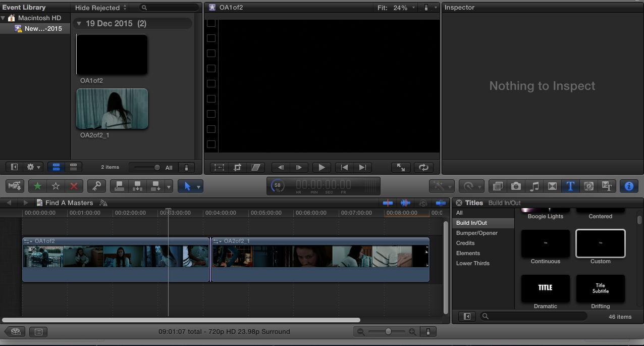Viewport: 644px width, 346px height.
Task: Select the OA2of2_1 clip thumbnail in library
Action: (x=112, y=109)
